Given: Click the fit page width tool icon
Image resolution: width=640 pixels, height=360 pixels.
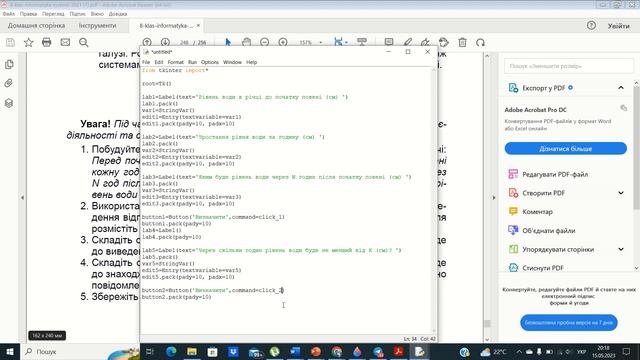Looking at the screenshot, I should pos(339,42).
